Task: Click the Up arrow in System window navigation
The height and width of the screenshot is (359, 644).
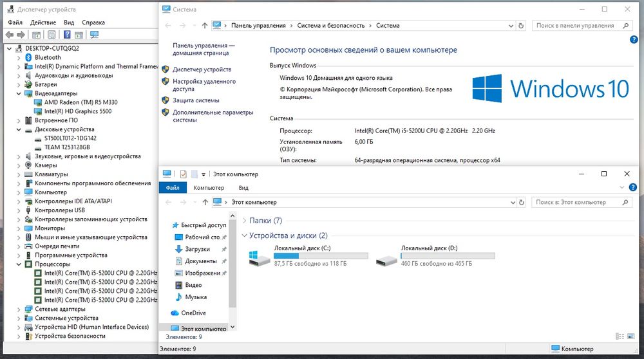Action: (x=205, y=26)
